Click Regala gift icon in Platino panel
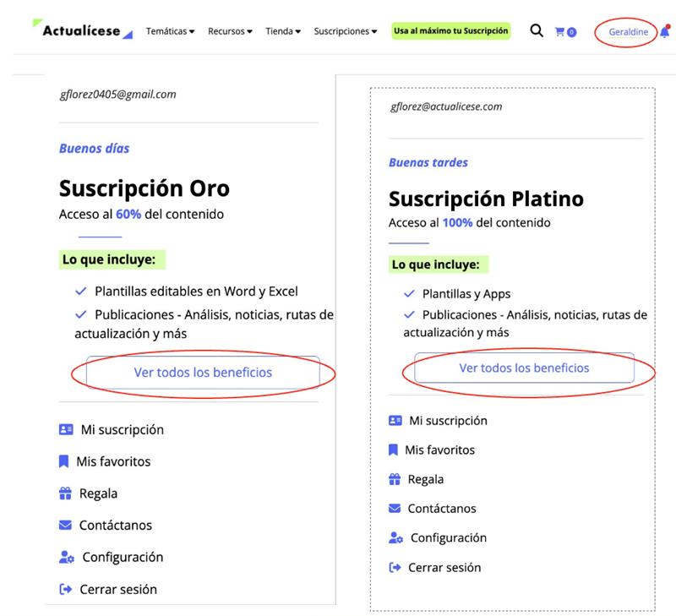The image size is (676, 616). (x=395, y=479)
